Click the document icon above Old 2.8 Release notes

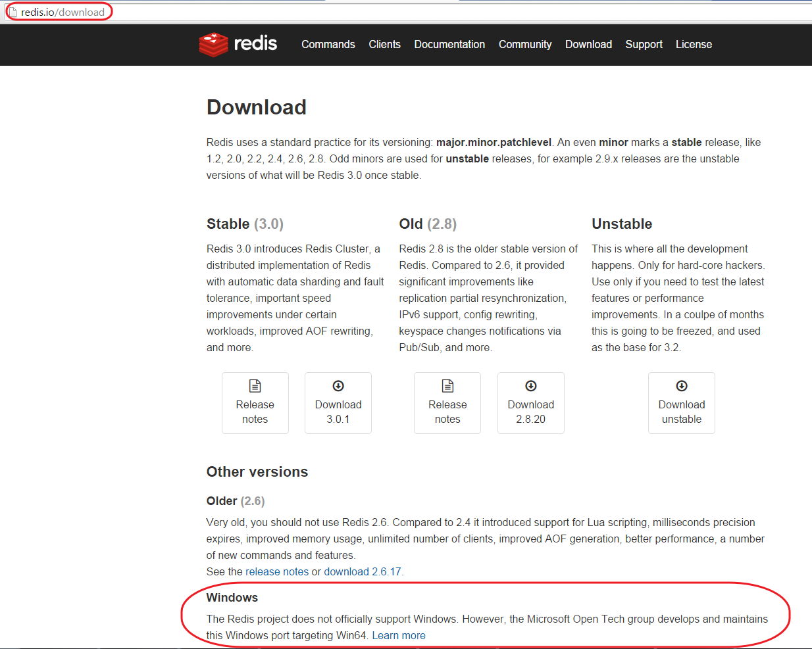point(447,386)
